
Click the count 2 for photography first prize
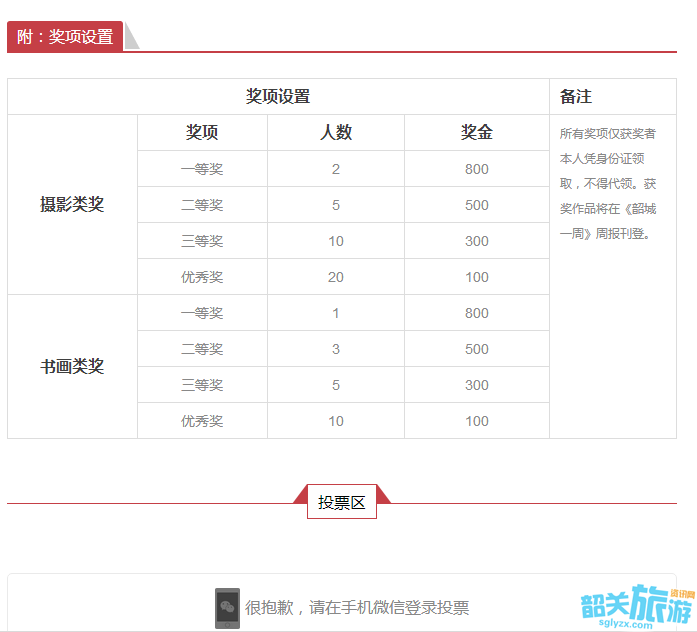point(336,169)
